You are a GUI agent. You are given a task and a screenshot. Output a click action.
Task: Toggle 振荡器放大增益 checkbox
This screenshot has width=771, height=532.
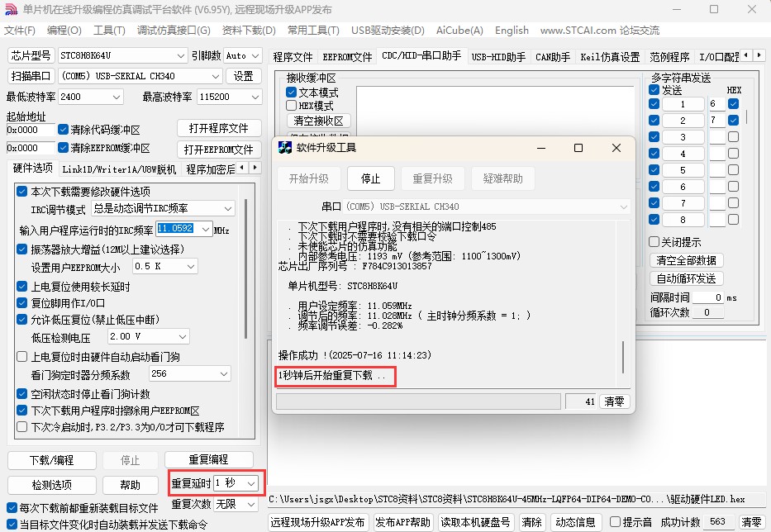point(22,249)
